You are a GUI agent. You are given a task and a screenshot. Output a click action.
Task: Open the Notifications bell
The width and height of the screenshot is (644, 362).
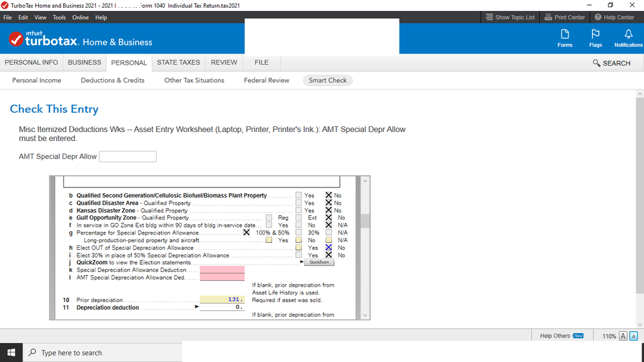coord(629,38)
